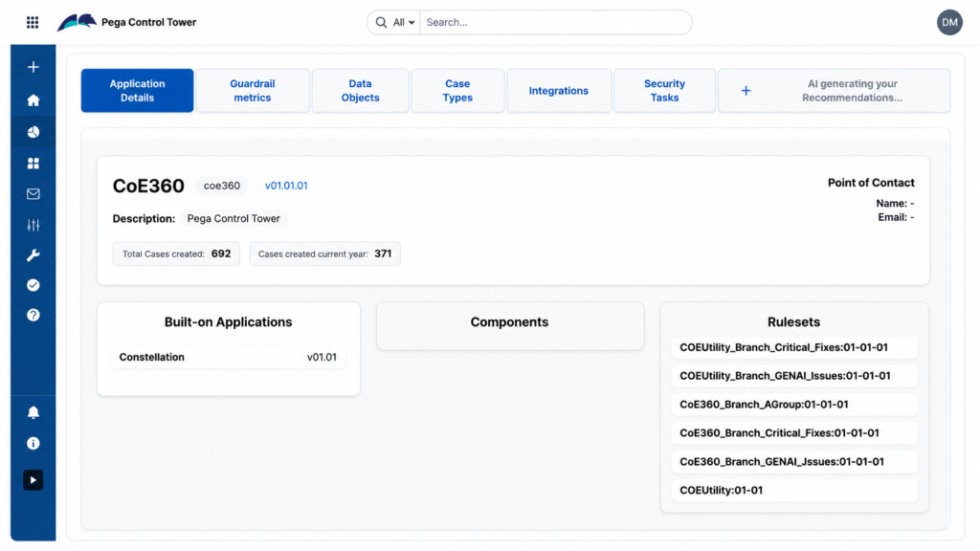The image size is (980, 551).
Task: Click the play button at sidebar bottom
Action: pos(33,480)
